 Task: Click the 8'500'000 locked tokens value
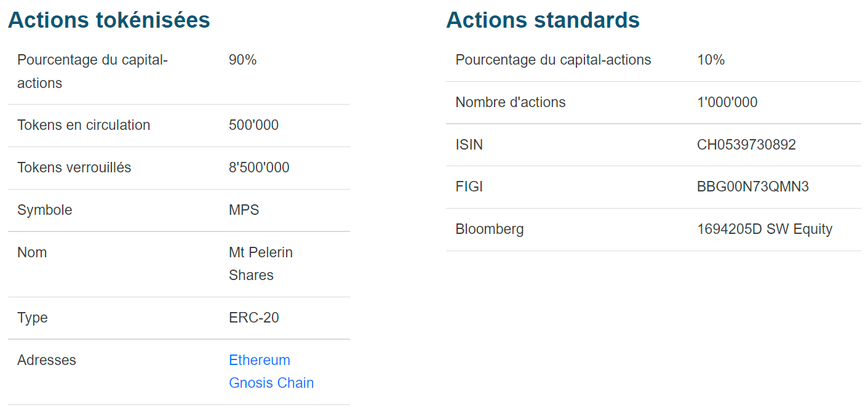(259, 167)
